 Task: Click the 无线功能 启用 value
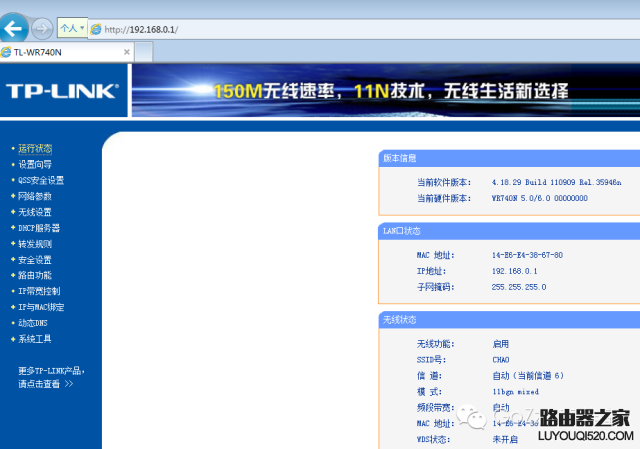pyautogui.click(x=500, y=344)
